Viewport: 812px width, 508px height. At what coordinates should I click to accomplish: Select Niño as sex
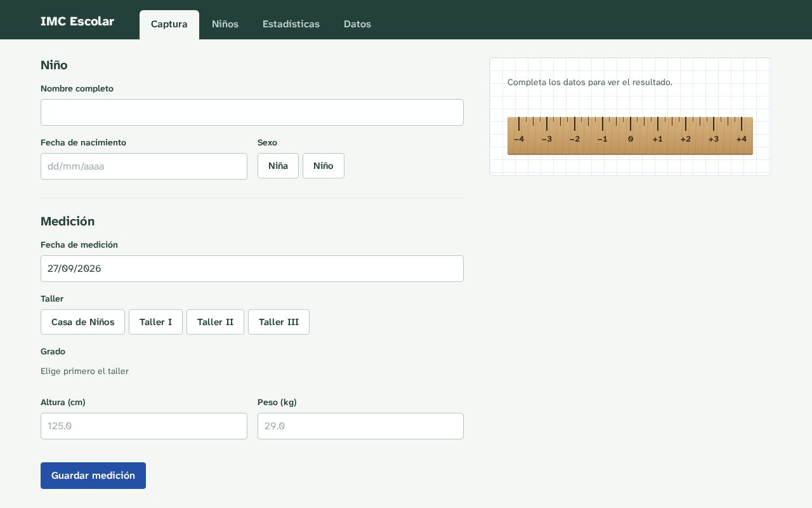(x=324, y=166)
